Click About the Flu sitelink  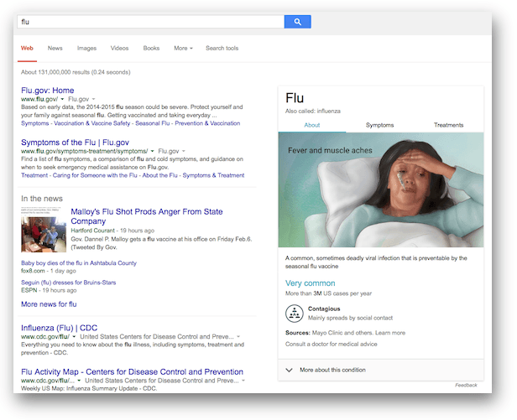click(x=160, y=175)
